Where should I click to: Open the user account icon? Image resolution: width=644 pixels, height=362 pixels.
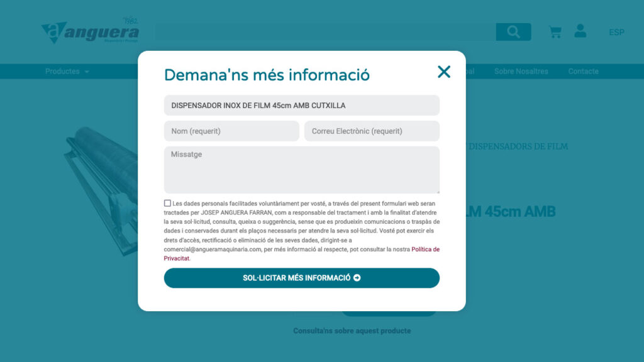click(580, 31)
